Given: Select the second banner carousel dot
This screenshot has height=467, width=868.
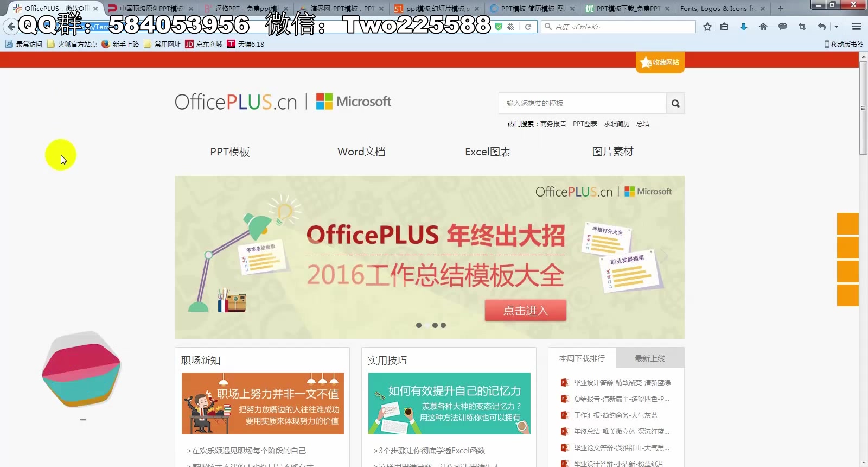Looking at the screenshot, I should pos(427,325).
